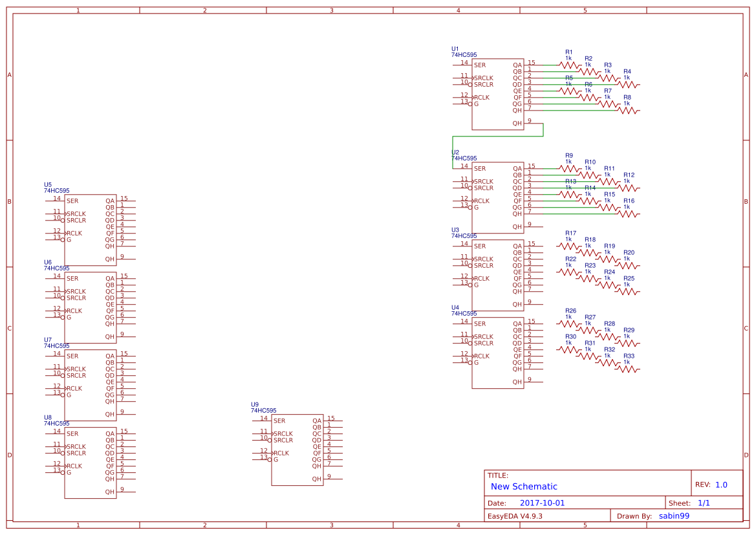Click the 'New Schematic' title text

524,486
